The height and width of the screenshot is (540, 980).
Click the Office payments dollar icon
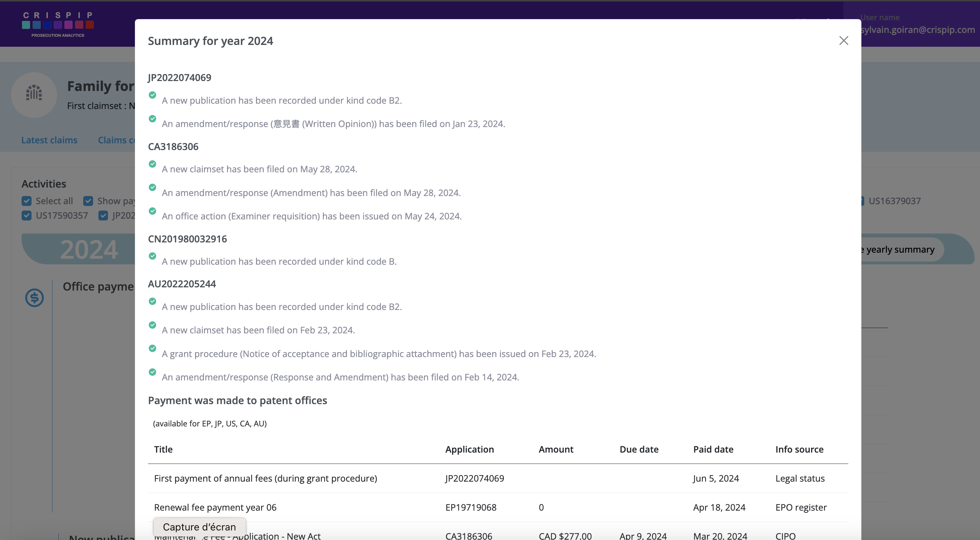coord(34,298)
